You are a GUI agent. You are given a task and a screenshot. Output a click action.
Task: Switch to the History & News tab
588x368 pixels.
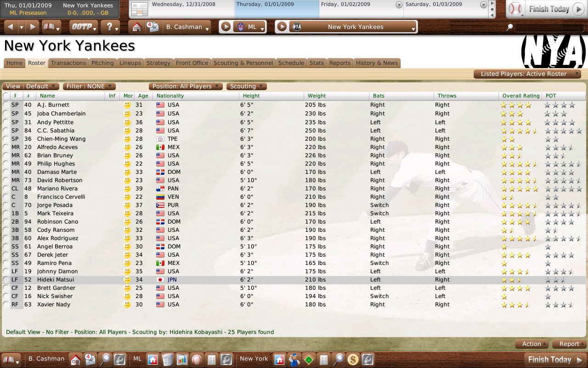(377, 63)
